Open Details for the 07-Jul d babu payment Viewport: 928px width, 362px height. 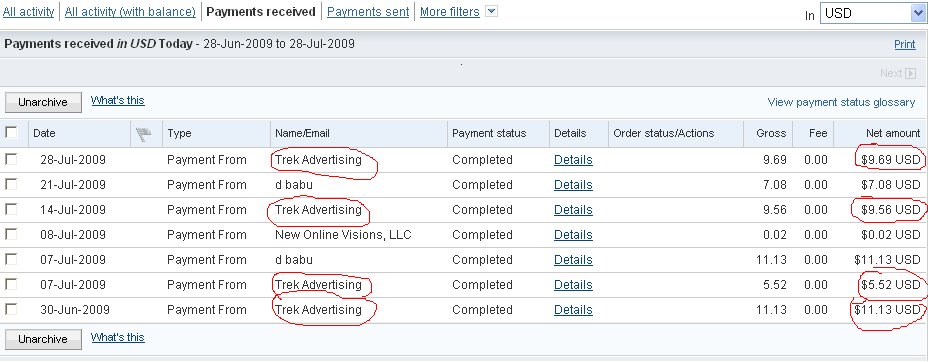tap(573, 260)
